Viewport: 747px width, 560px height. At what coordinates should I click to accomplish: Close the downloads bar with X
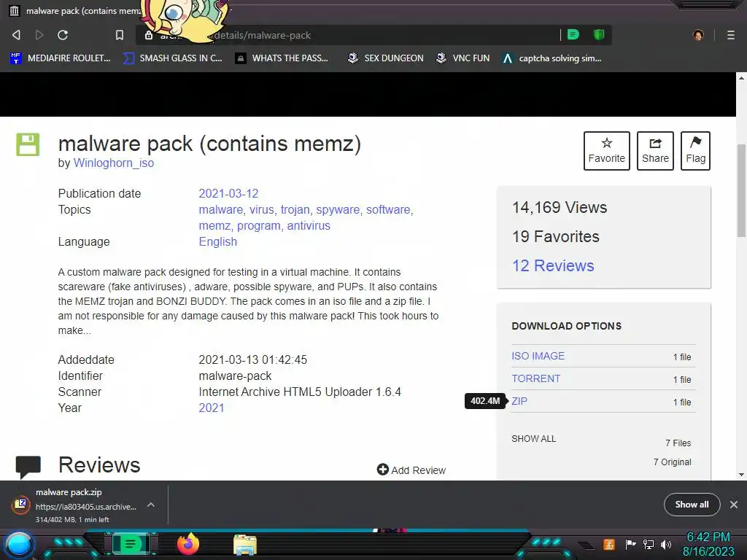734,505
